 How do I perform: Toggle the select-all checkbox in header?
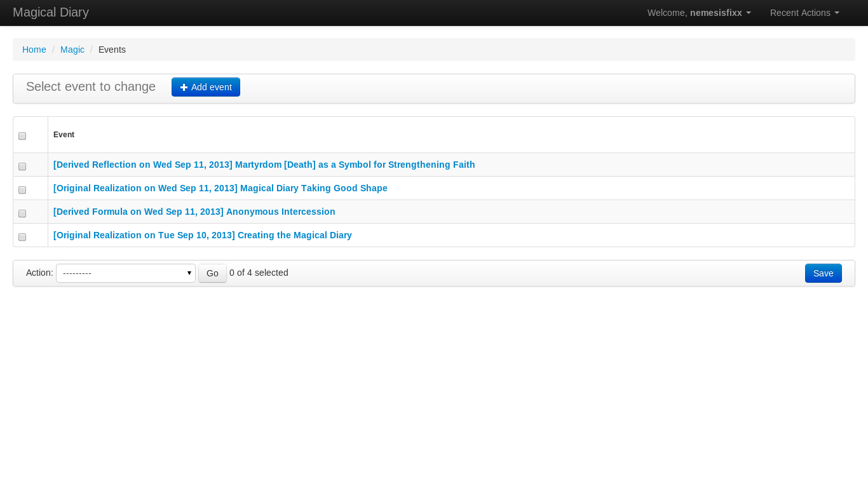(22, 136)
